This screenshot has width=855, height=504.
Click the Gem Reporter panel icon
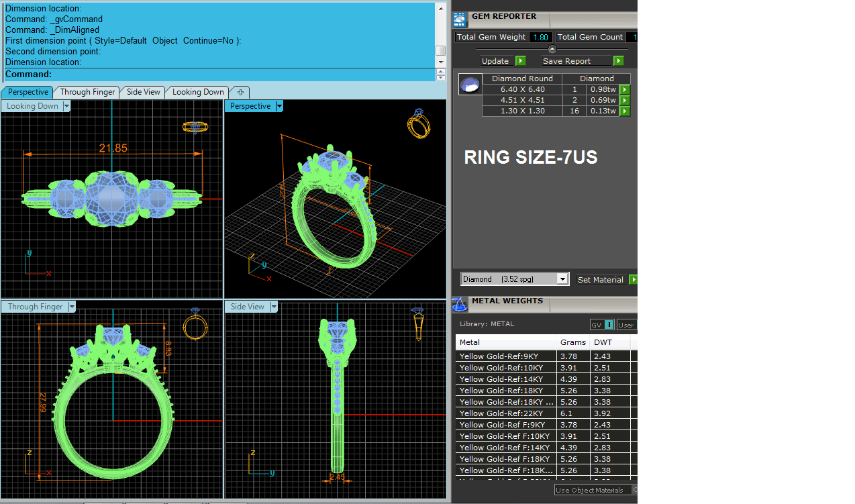460,18
